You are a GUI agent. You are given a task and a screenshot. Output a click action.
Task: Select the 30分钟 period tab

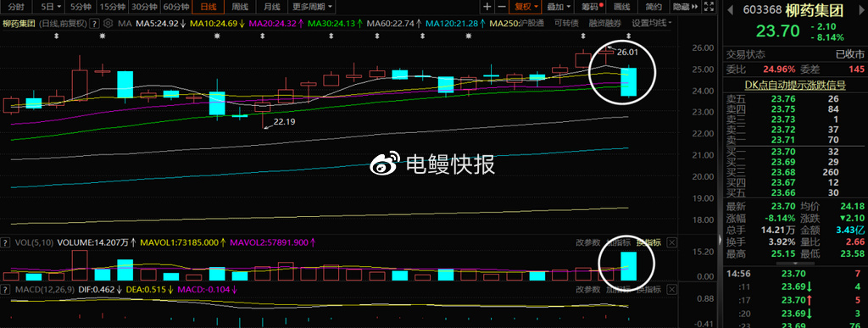tap(144, 7)
